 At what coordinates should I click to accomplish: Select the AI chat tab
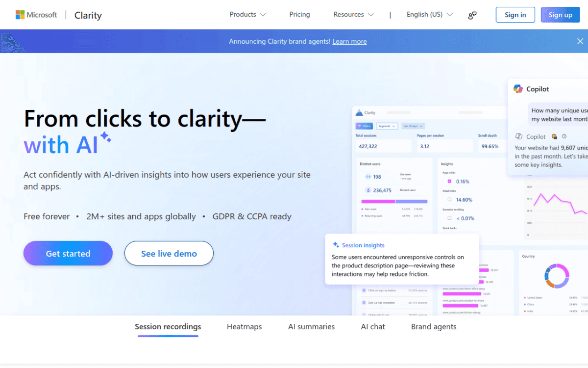[x=373, y=326]
